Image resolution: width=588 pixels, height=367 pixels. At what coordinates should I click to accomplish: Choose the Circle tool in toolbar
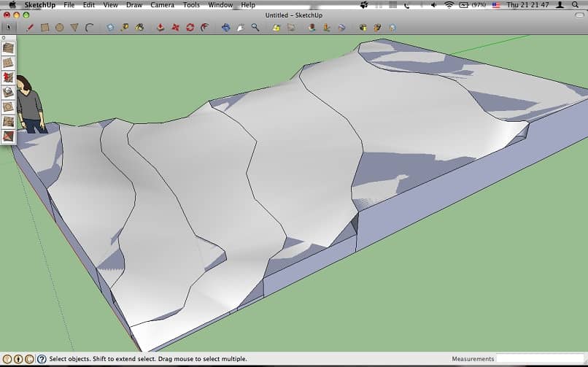(59, 28)
